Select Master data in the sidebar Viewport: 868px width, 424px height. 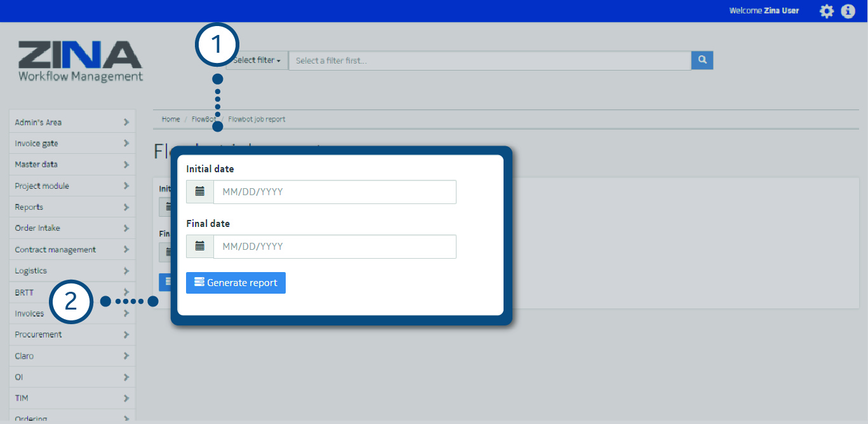pos(36,165)
